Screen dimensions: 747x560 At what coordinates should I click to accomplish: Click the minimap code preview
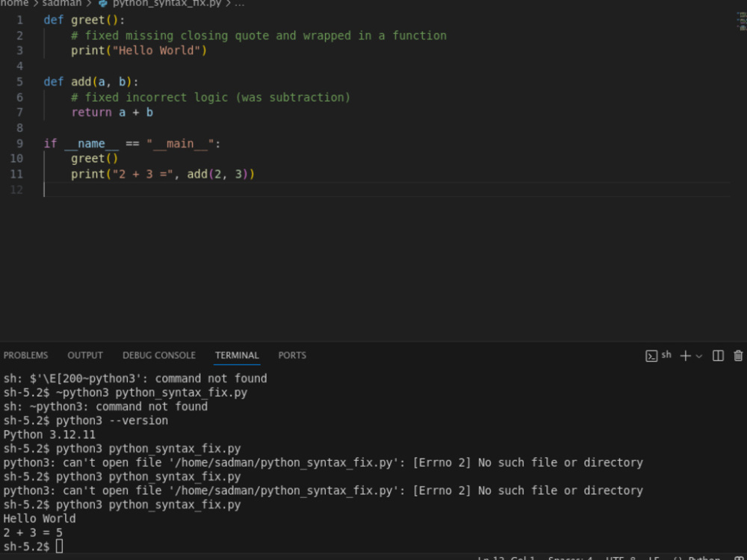(741, 22)
